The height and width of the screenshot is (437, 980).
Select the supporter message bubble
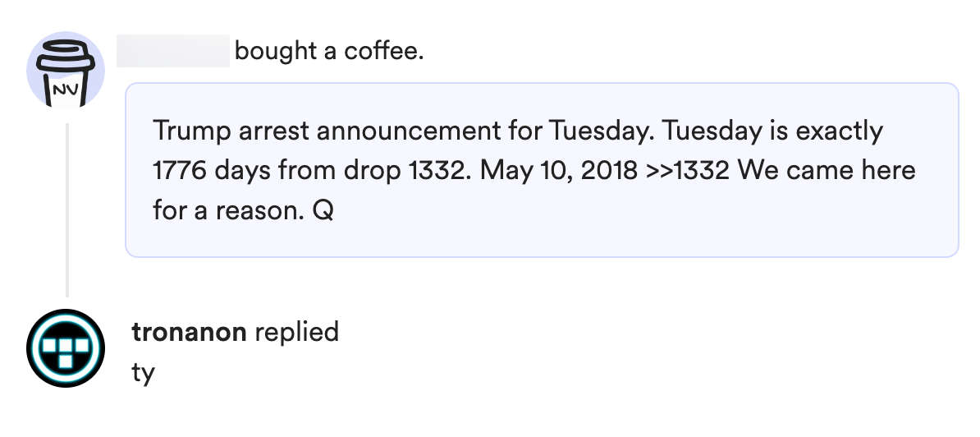click(542, 170)
